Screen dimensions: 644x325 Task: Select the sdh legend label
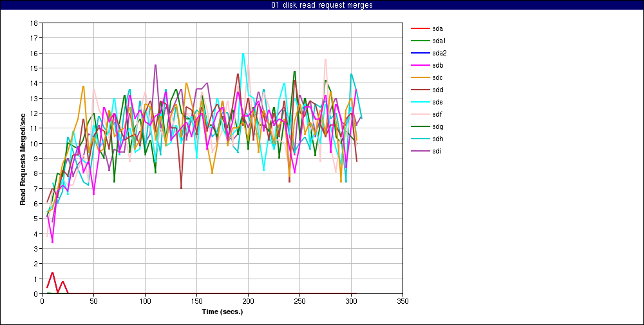point(438,139)
